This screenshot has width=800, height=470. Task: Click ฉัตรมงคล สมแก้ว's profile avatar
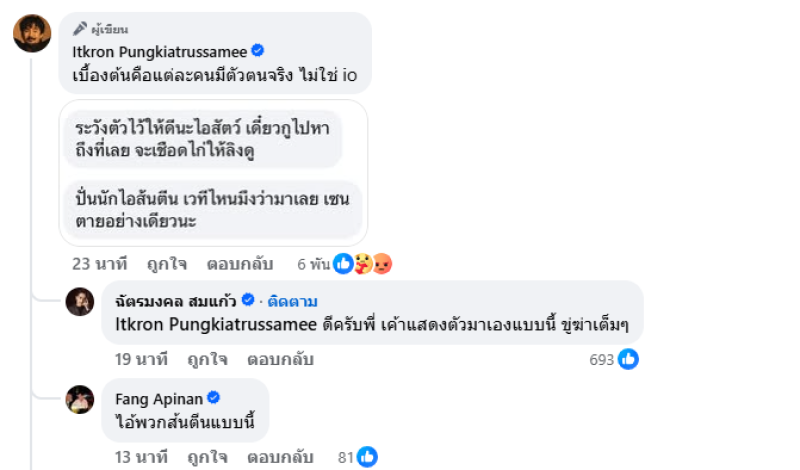pos(80,301)
